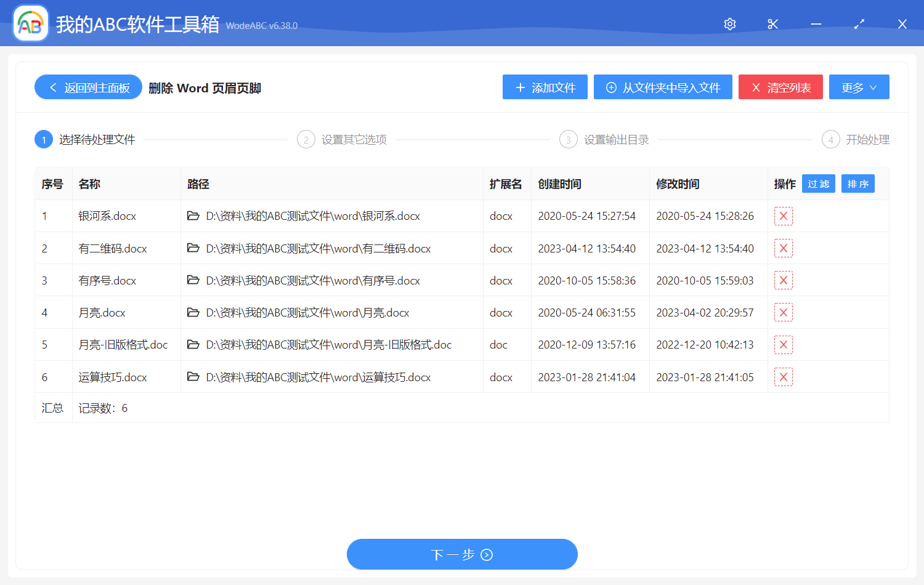The width and height of the screenshot is (924, 585).
Task: Click the expand arrows icon in title bar
Action: (859, 23)
